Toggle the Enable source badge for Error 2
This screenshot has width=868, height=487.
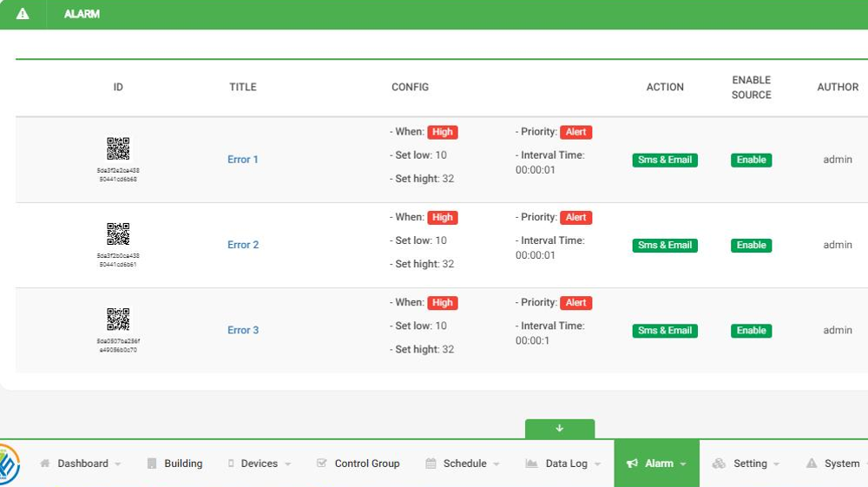(751, 246)
